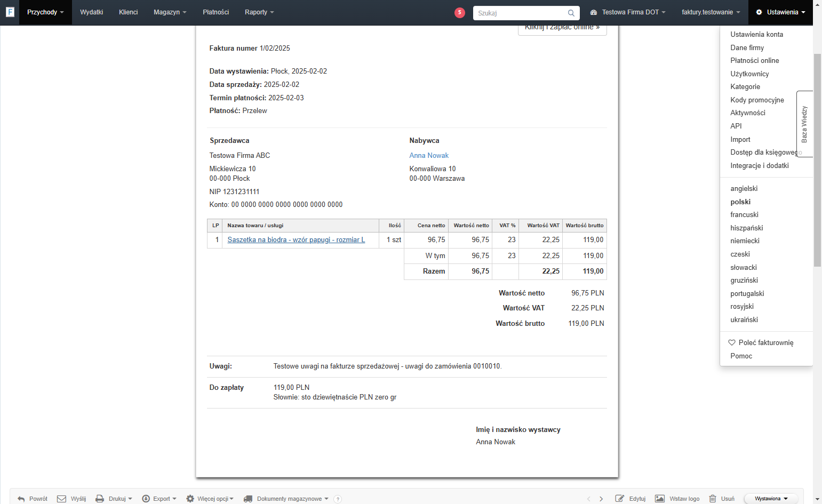Click the Wstaw logo image icon
The height and width of the screenshot is (504, 822).
660,499
